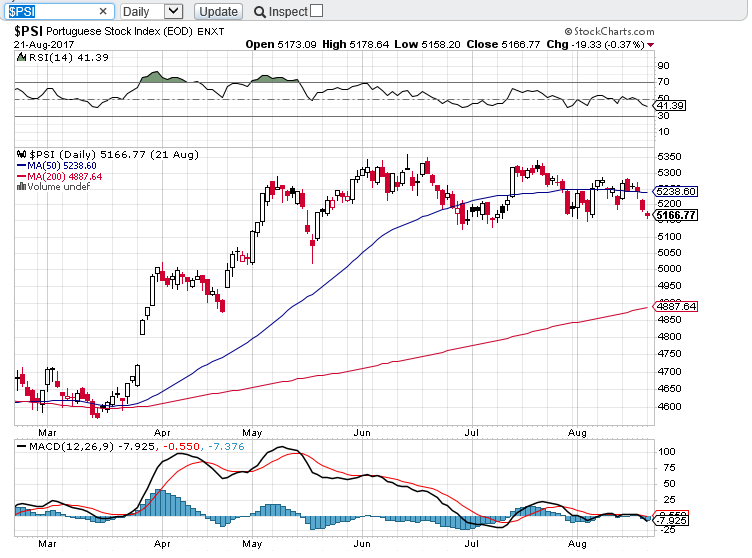This screenshot has width=752, height=558.
Task: Click the 5238.60 blue price tag
Action: pyautogui.click(x=676, y=191)
